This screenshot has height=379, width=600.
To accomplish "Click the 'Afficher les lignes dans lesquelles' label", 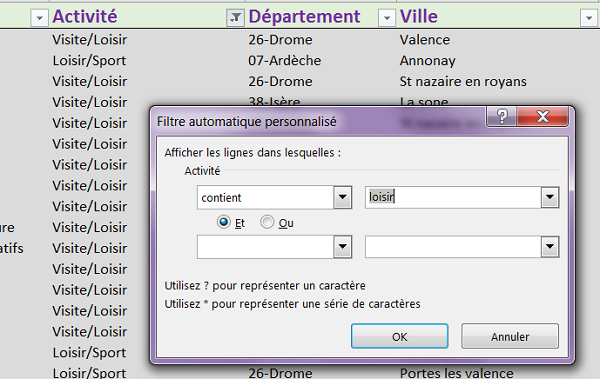I will point(253,153).
